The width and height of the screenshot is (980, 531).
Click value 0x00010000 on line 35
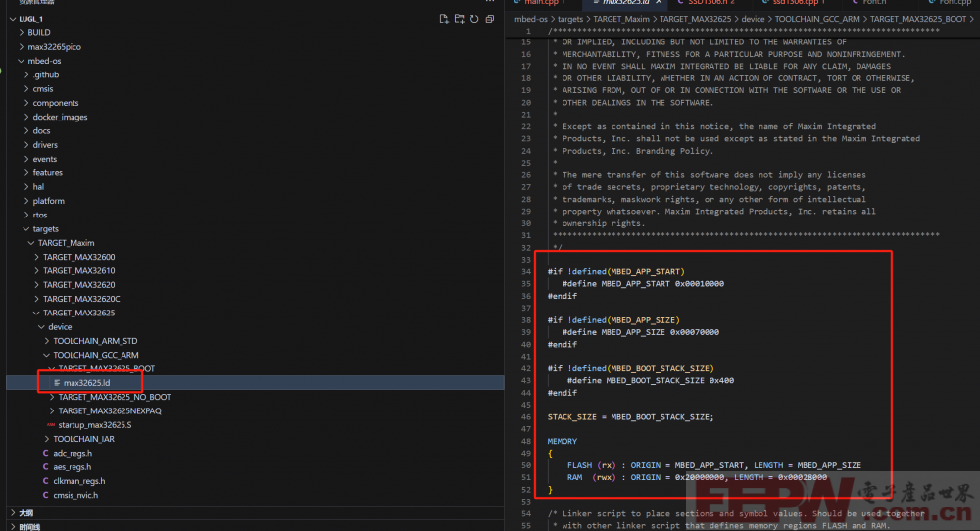[700, 283]
